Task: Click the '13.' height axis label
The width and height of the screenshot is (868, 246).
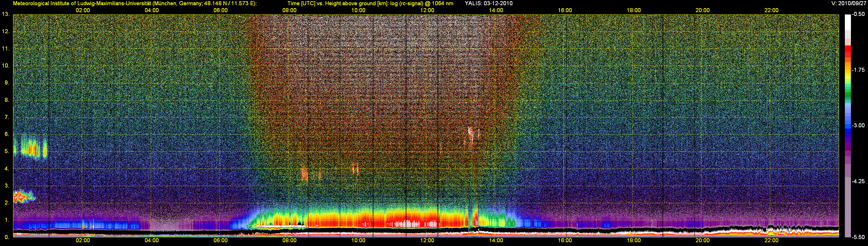Action: [x=6, y=14]
